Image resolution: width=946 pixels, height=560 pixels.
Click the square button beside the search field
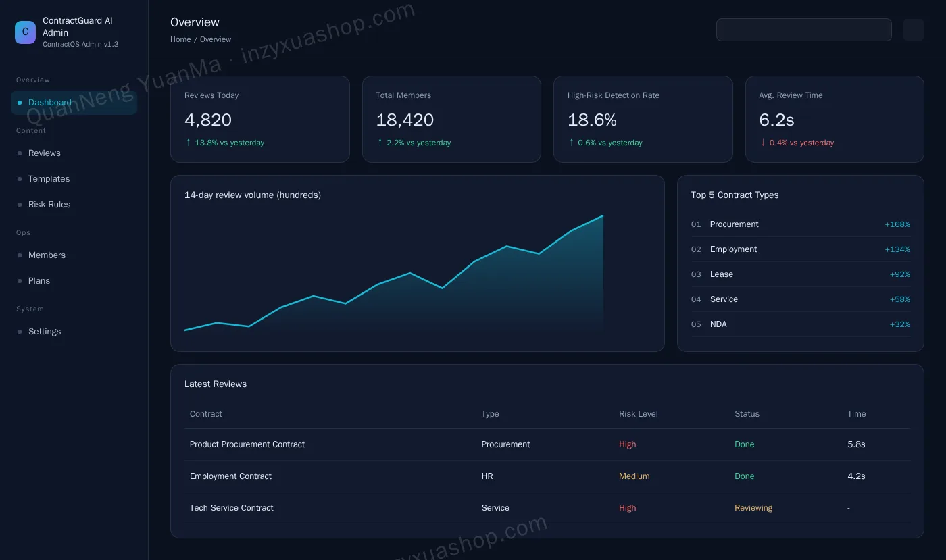tap(913, 30)
